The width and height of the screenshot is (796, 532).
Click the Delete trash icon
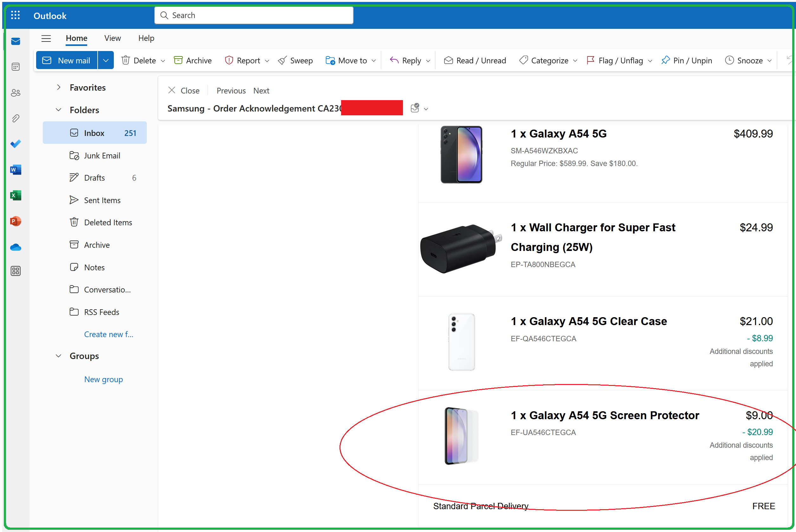coord(126,61)
